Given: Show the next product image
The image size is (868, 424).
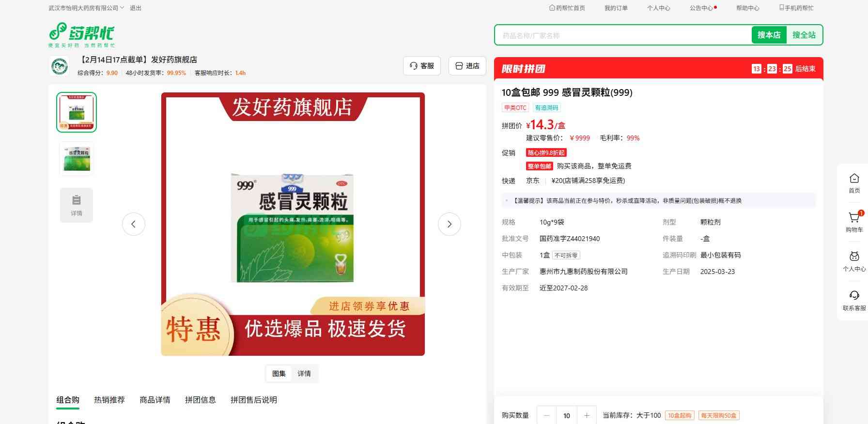Looking at the screenshot, I should coord(449,224).
